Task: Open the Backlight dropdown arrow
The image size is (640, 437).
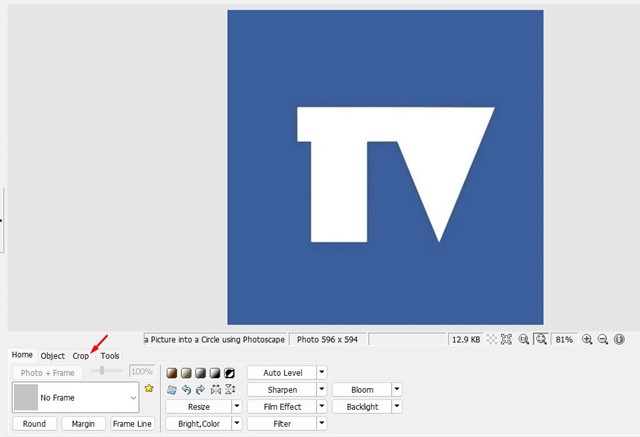Action: (397, 406)
